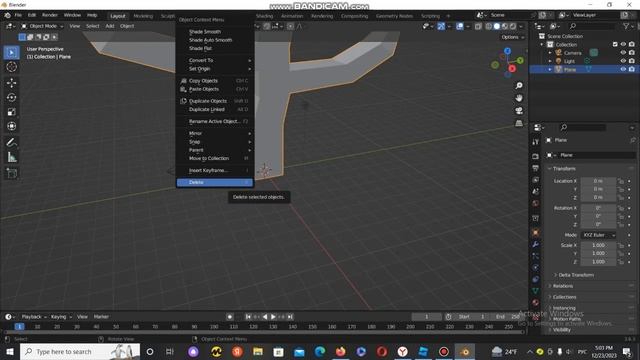
Task: Click the viewport zoom magnifier icon
Action: (x=519, y=86)
